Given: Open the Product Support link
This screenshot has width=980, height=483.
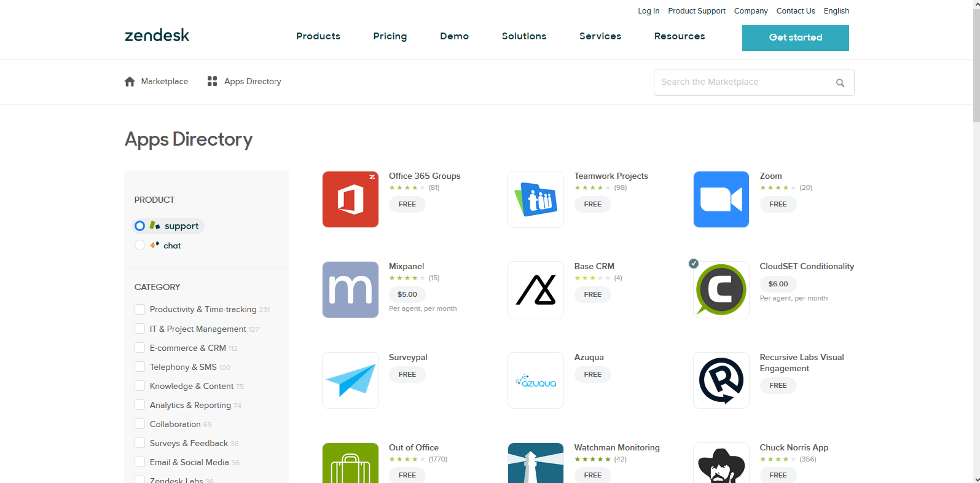Looking at the screenshot, I should click(697, 11).
